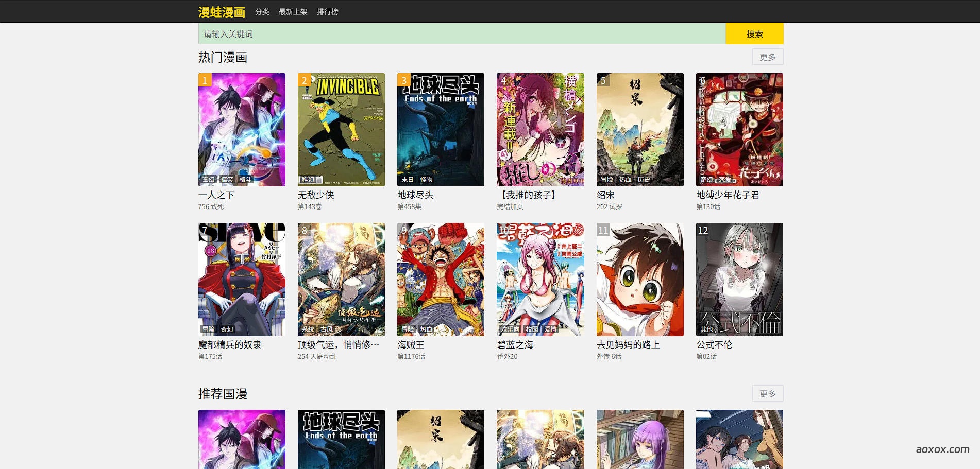Viewport: 980px width, 469px height.
Task: Open the 【我推的孩子】 cover image
Action: point(540,129)
